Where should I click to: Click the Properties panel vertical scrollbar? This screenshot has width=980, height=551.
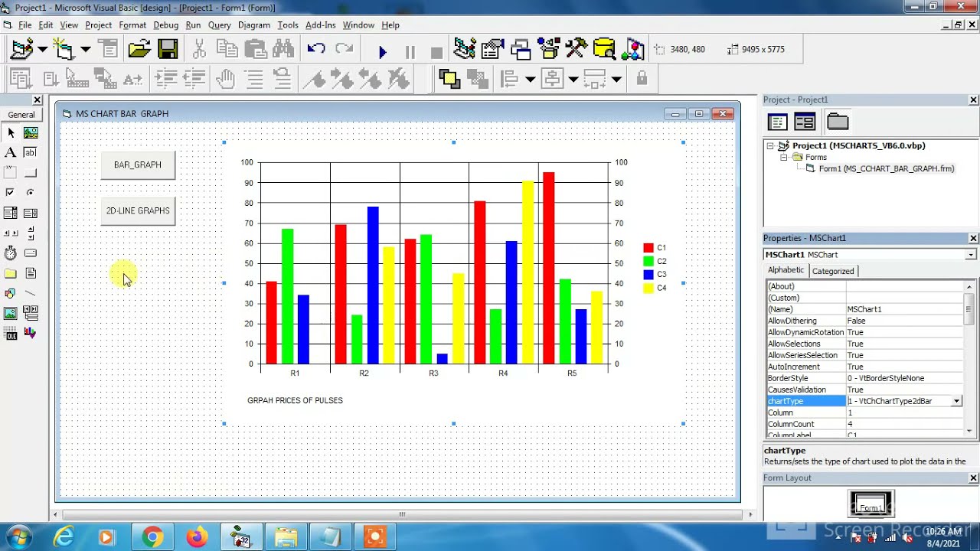[969, 360]
